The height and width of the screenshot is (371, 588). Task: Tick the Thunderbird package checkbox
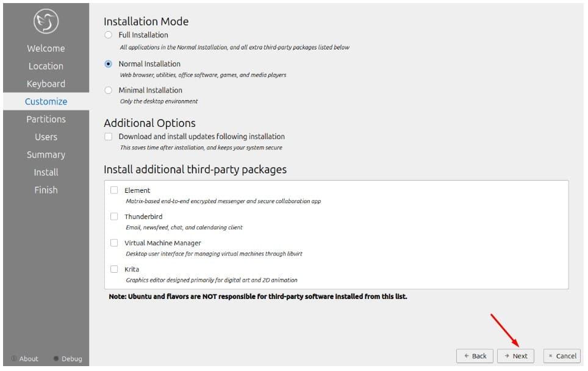(x=114, y=217)
